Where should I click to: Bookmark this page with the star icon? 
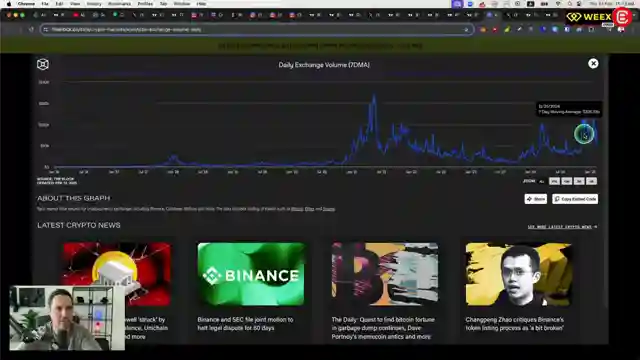click(466, 29)
